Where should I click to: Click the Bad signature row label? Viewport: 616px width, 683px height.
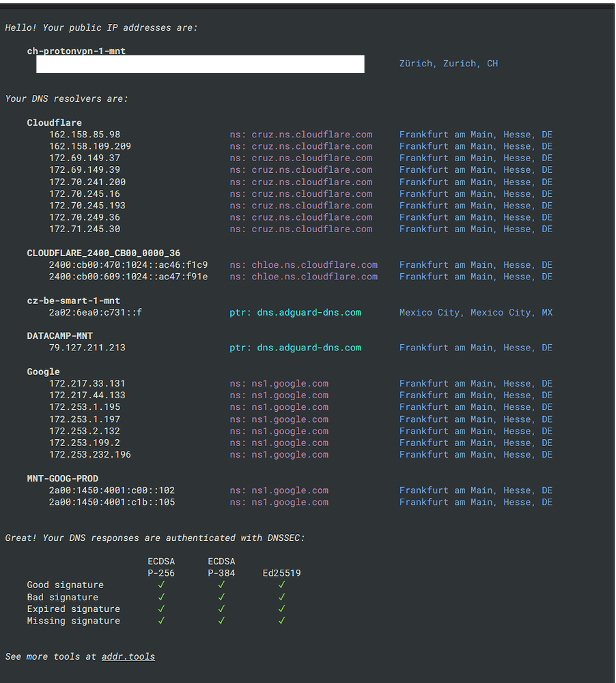point(63,597)
